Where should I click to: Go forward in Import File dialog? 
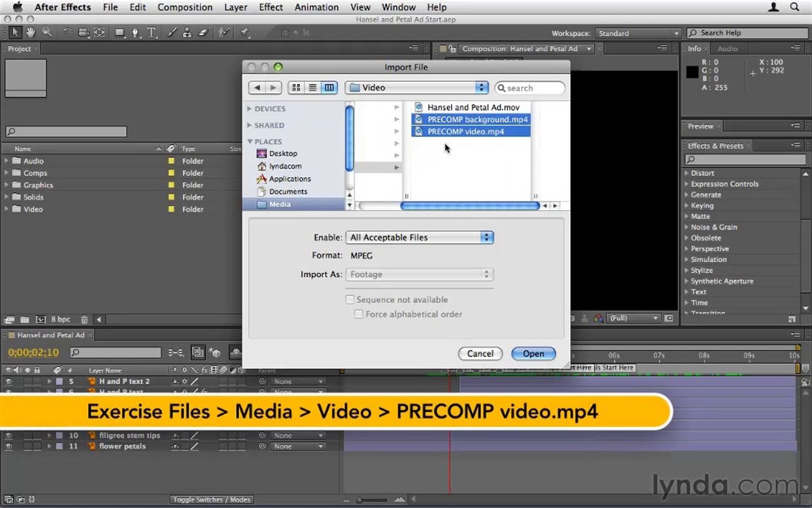point(273,87)
